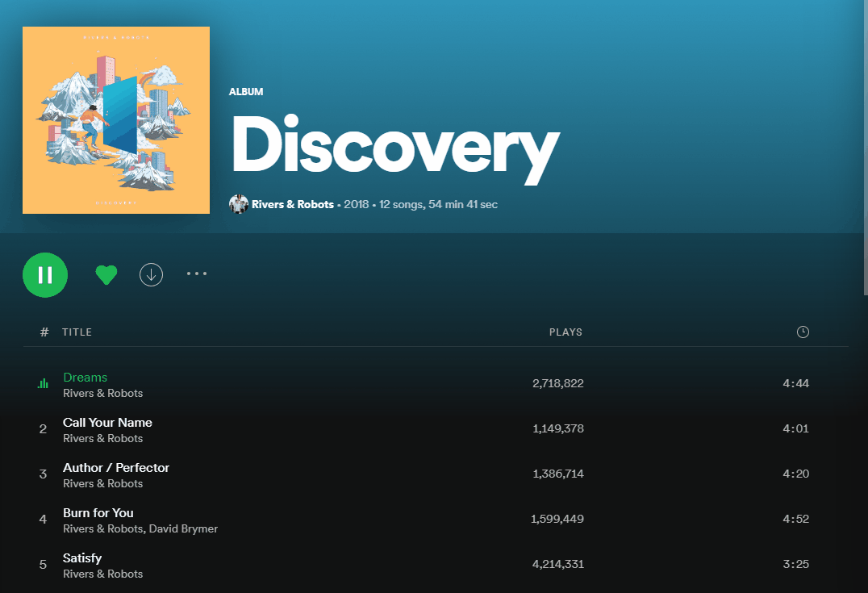Sort tracks by the PLAYS column

[565, 332]
